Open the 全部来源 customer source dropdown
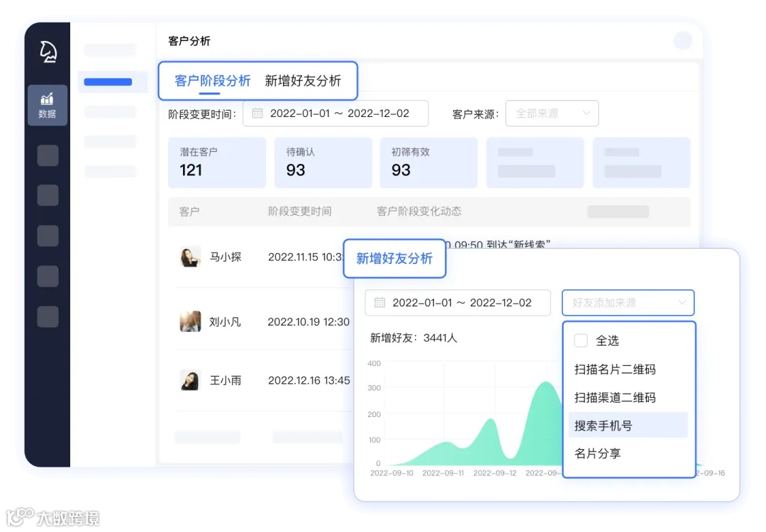This screenshot has height=532, width=766. [x=552, y=113]
